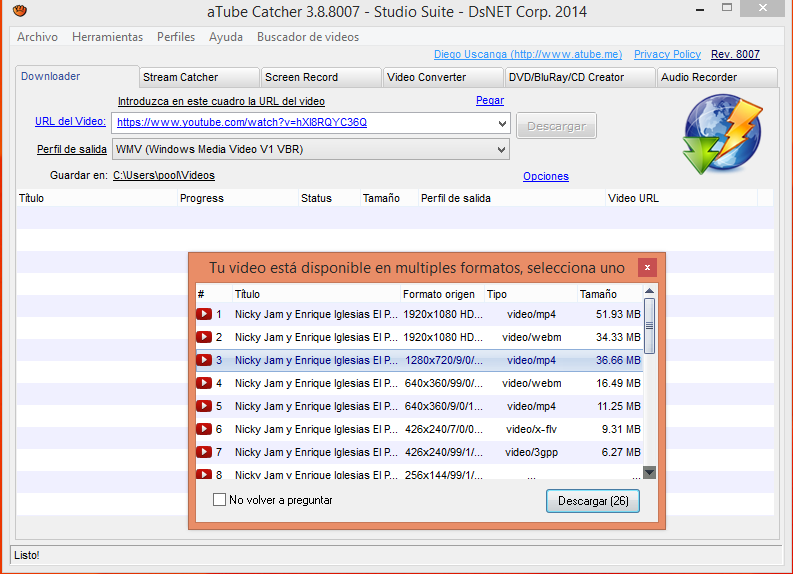Select the 640x360 video/webm 16.49 MB row
Viewport: 793px width, 574px height.
click(x=419, y=383)
